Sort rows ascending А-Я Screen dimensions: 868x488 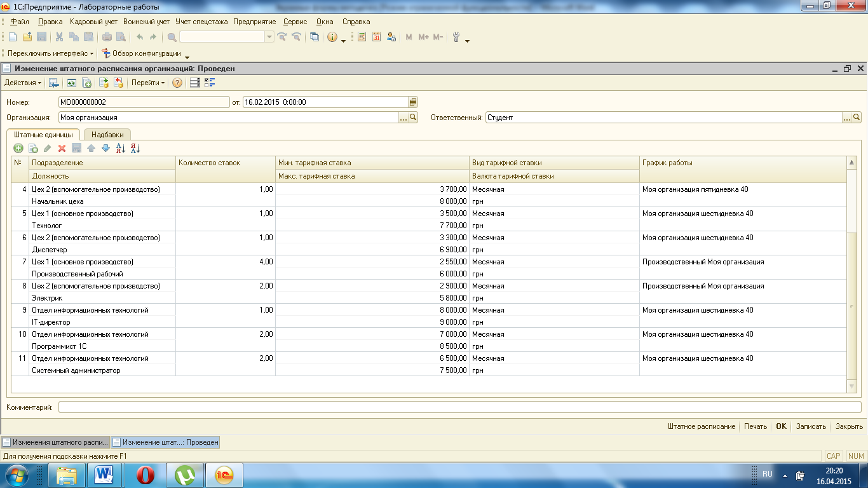pyautogui.click(x=121, y=148)
